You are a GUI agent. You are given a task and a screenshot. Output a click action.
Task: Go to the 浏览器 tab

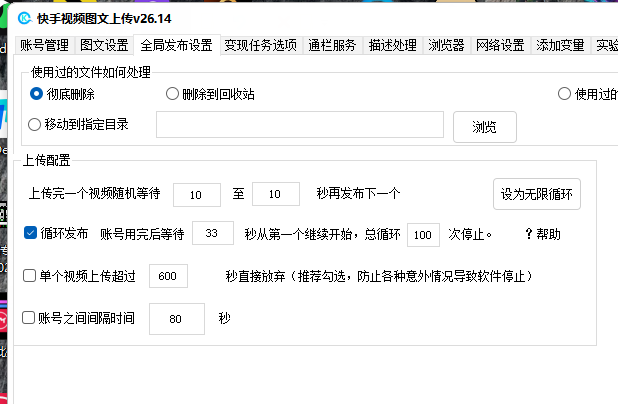tap(447, 45)
